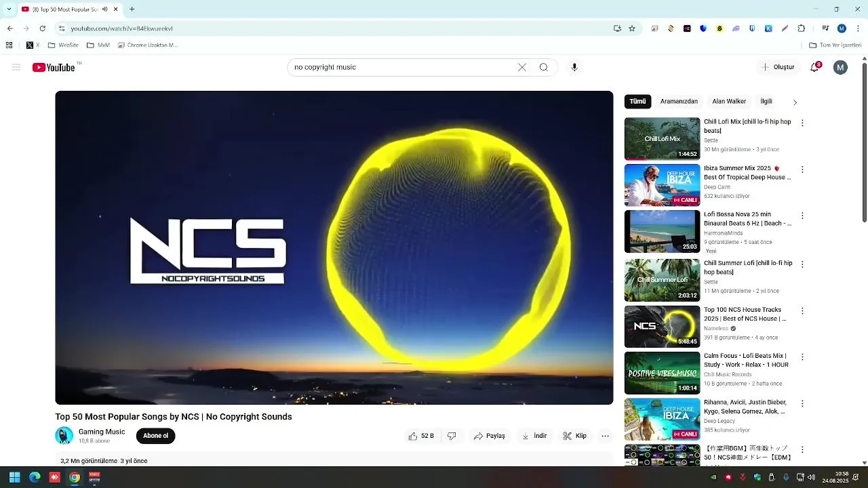The image size is (868, 488).
Task: Reload the page
Action: (42, 28)
